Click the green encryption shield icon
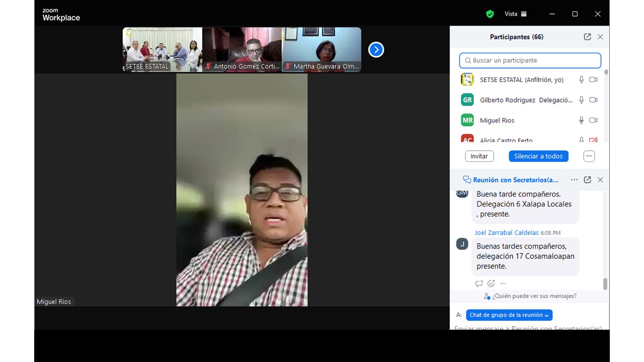This screenshot has width=644, height=362. coord(490,14)
